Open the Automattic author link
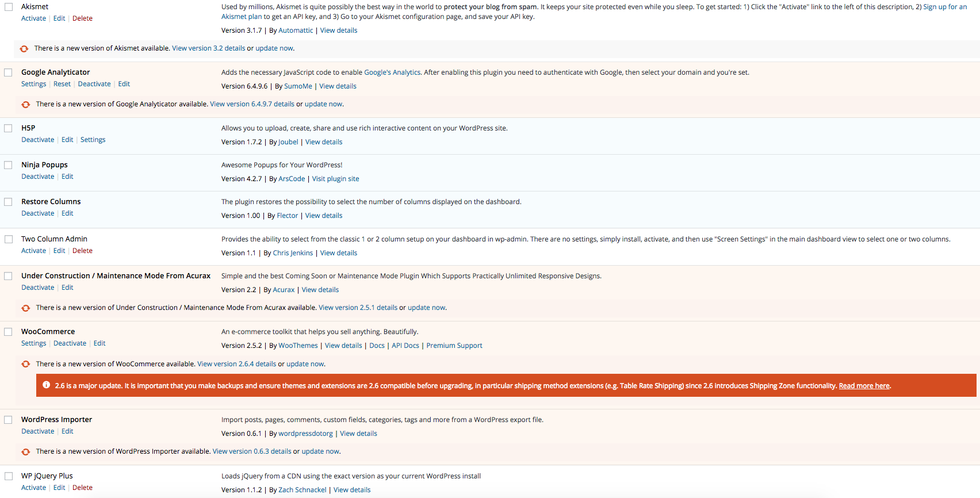980x498 pixels. 296,30
